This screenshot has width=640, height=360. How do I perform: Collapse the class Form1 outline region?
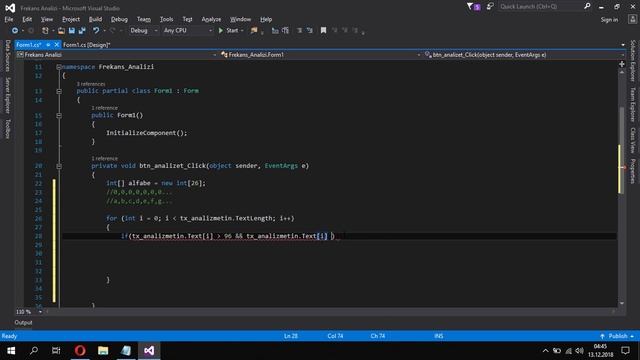tap(59, 91)
